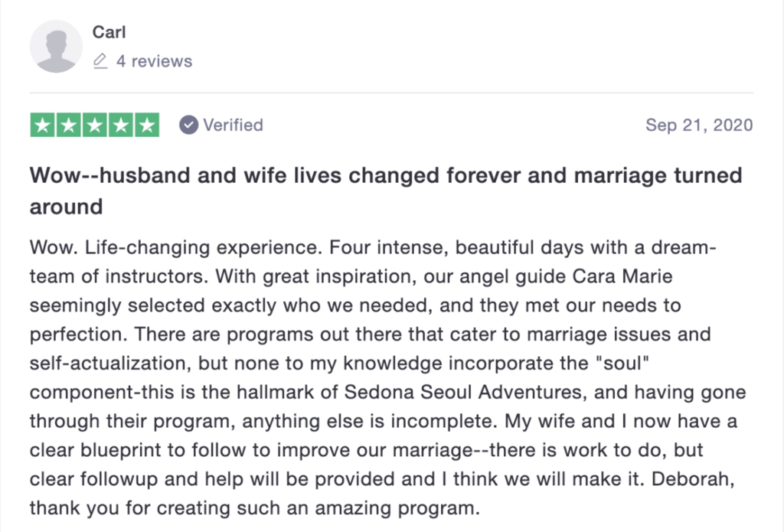Click the Verified label text

tap(233, 125)
